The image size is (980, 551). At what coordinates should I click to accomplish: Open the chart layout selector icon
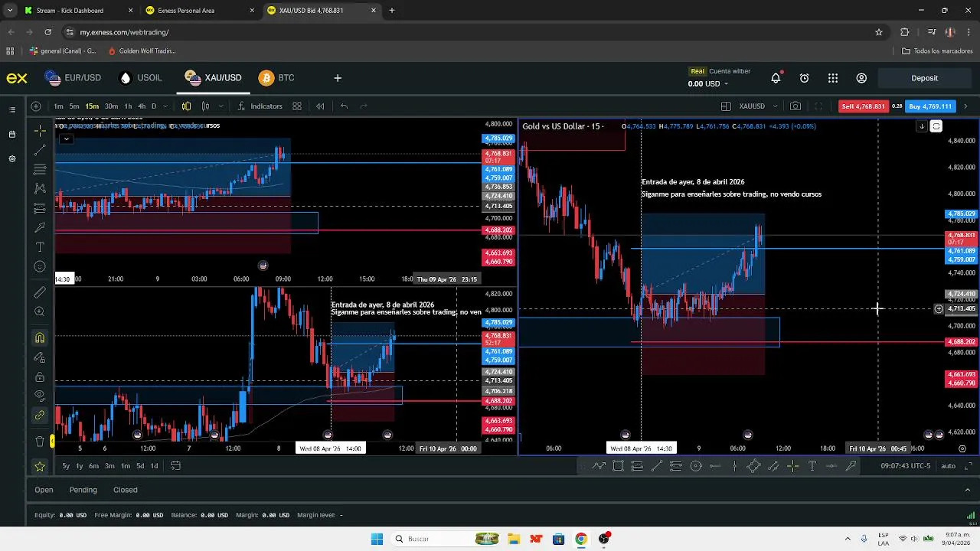(x=726, y=106)
